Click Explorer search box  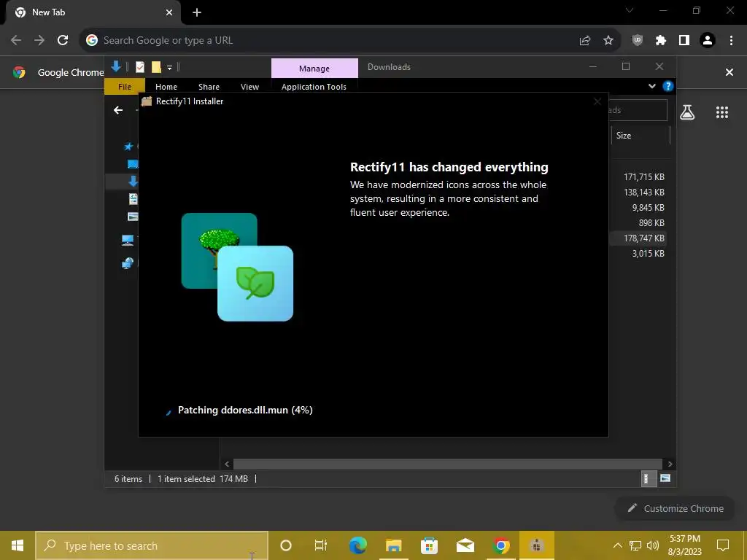pos(638,110)
